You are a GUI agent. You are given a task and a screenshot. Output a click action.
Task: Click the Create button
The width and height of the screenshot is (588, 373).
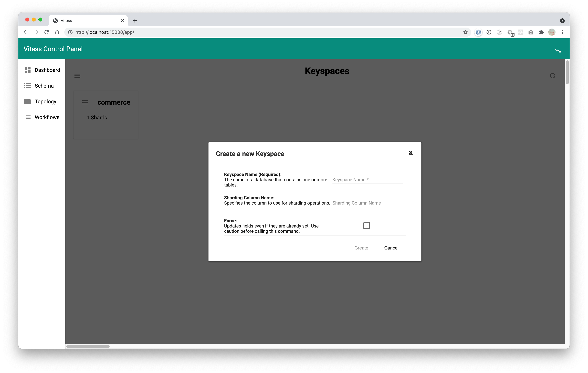(x=361, y=248)
